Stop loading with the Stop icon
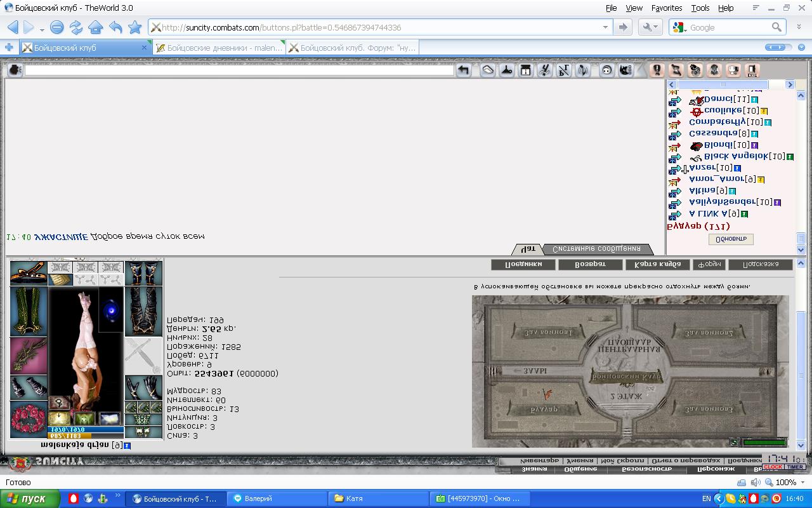Screen dimensions: 812x508 (56, 27)
